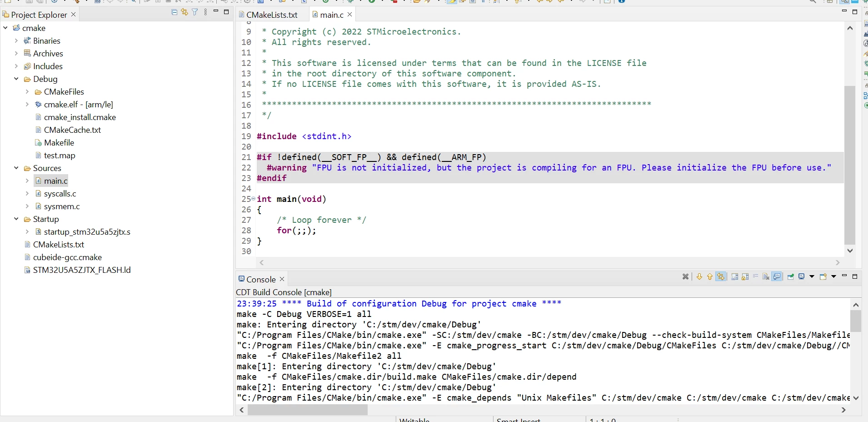Click the Archives node icon
The width and height of the screenshot is (868, 422).
[x=27, y=53]
